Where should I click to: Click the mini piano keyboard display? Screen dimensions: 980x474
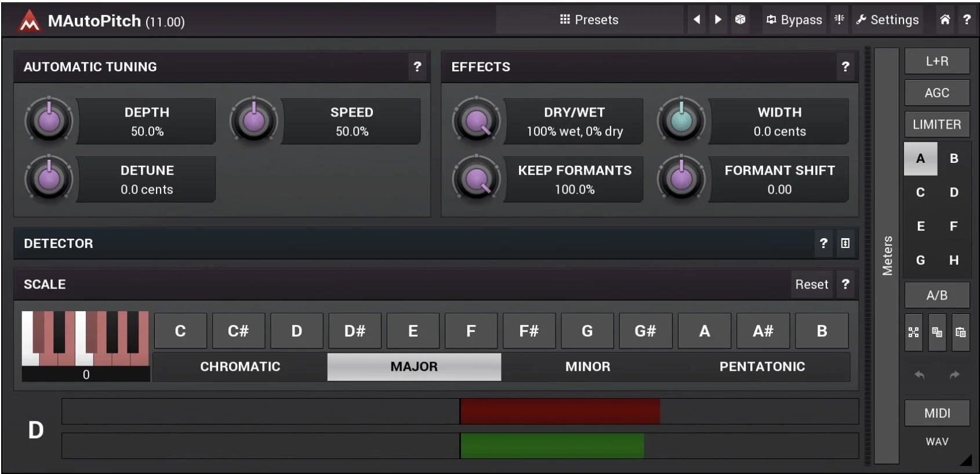click(85, 339)
